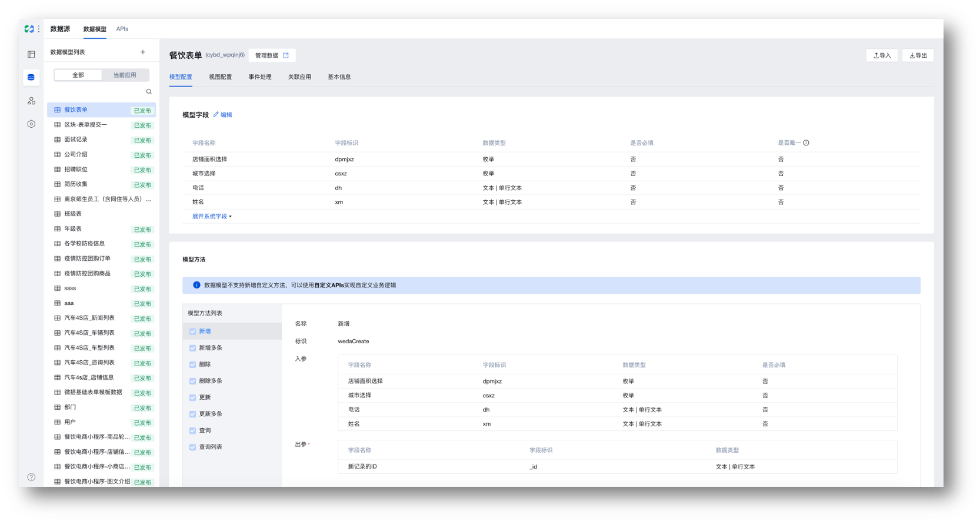
Task: Open the APIs top tab
Action: click(x=122, y=29)
